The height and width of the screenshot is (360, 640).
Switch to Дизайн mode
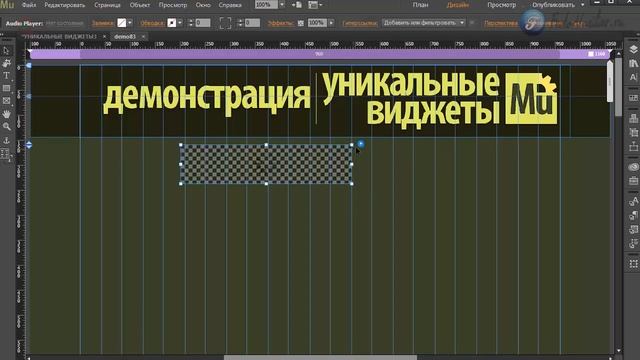coord(458,5)
